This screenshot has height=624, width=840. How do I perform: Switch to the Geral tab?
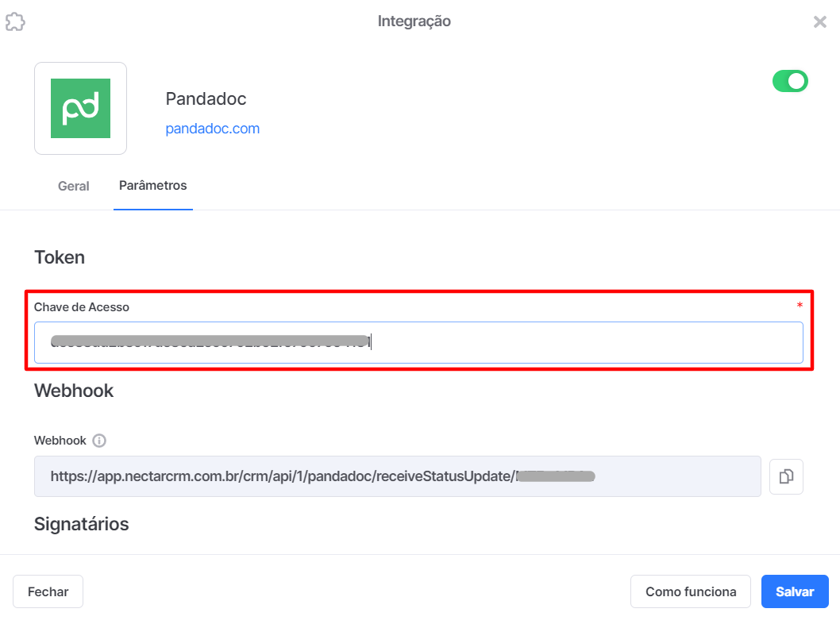(73, 186)
